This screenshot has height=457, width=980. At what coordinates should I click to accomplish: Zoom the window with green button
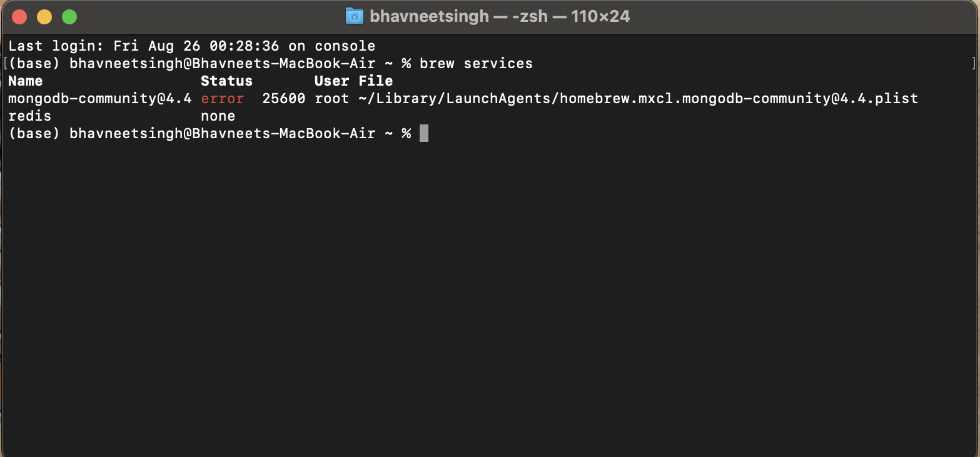[x=69, y=17]
